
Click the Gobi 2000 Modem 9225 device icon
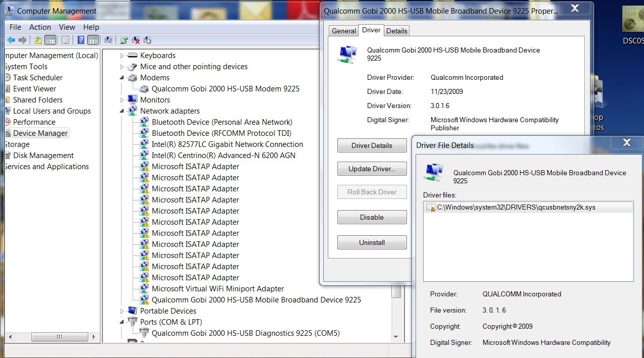[x=144, y=89]
